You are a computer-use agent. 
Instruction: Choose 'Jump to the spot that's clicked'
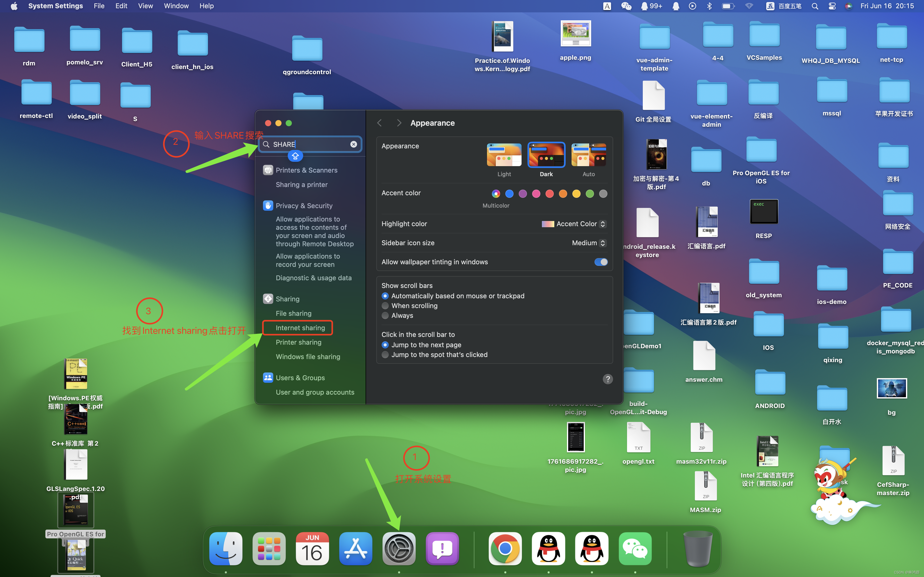point(385,354)
